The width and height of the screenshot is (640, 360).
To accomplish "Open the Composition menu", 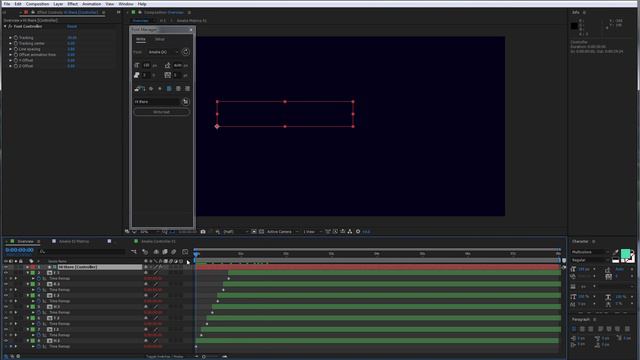I will 37,4.
